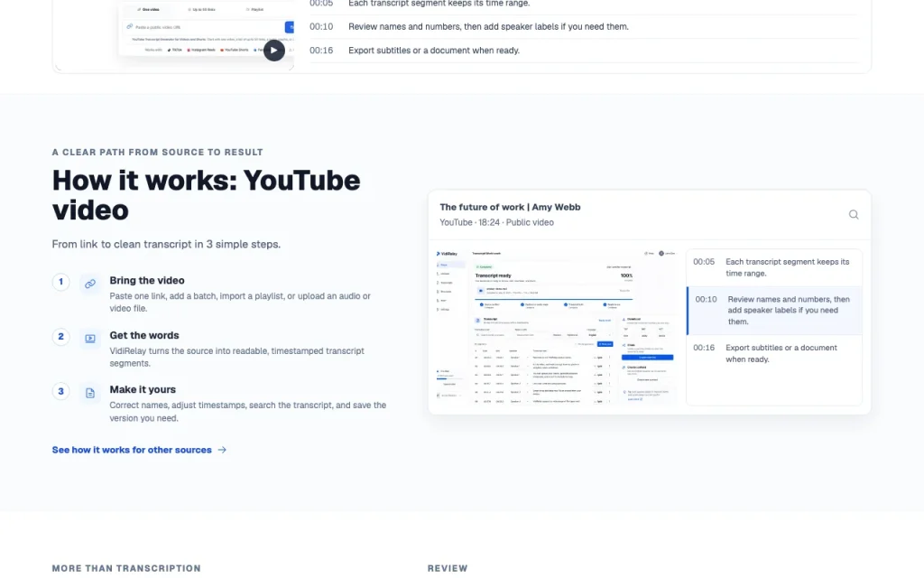Viewport: 924px width, 578px height.
Task: Switch to the Playlist tab in the preview
Action: point(255,9)
